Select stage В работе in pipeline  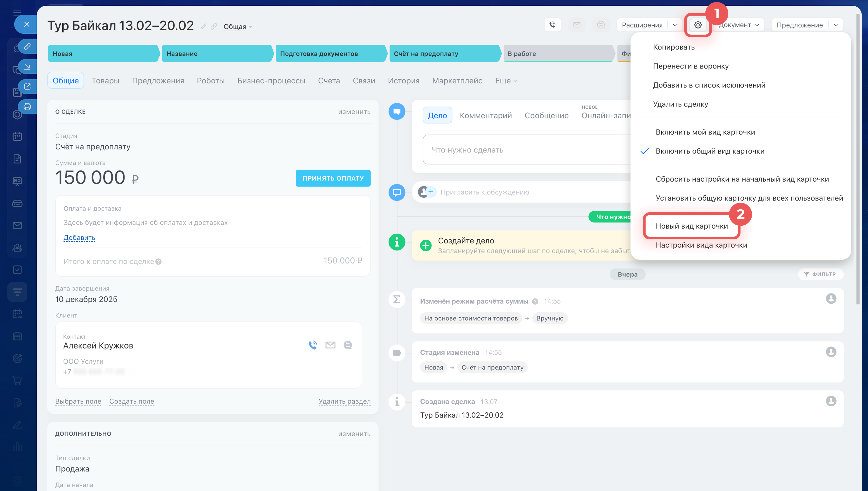coord(558,54)
